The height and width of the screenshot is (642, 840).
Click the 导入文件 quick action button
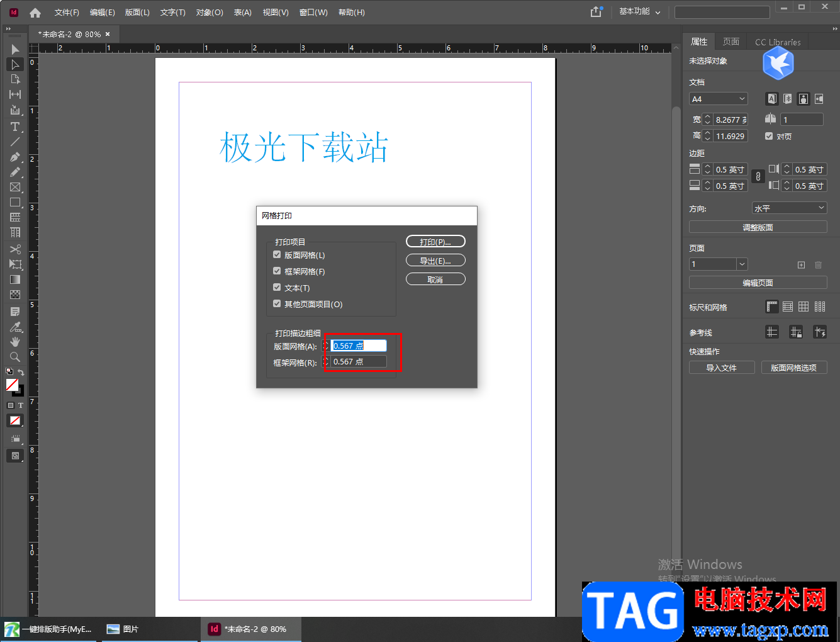722,368
